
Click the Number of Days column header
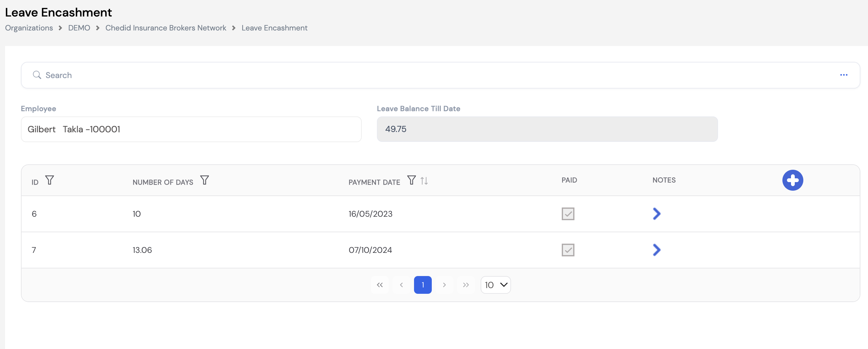[163, 182]
